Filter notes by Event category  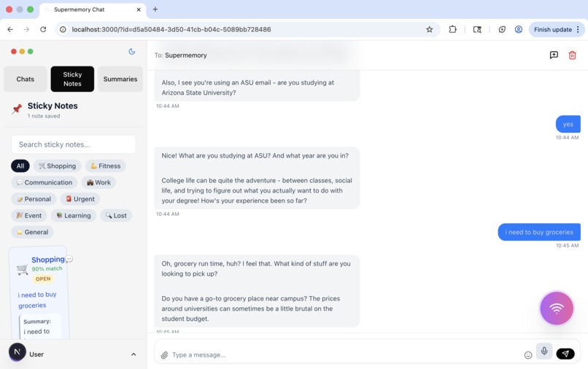[29, 215]
